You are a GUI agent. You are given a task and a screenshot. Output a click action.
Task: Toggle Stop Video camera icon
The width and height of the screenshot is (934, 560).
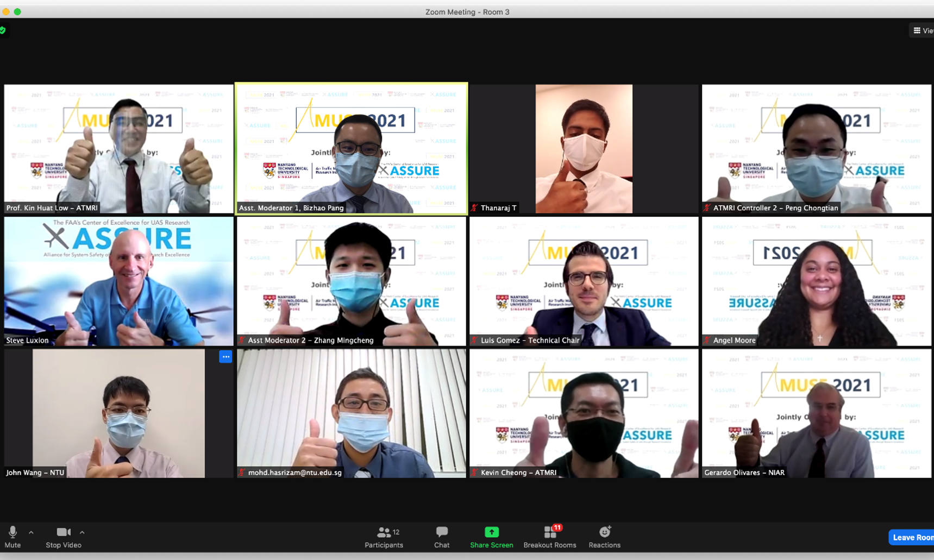[x=64, y=532]
